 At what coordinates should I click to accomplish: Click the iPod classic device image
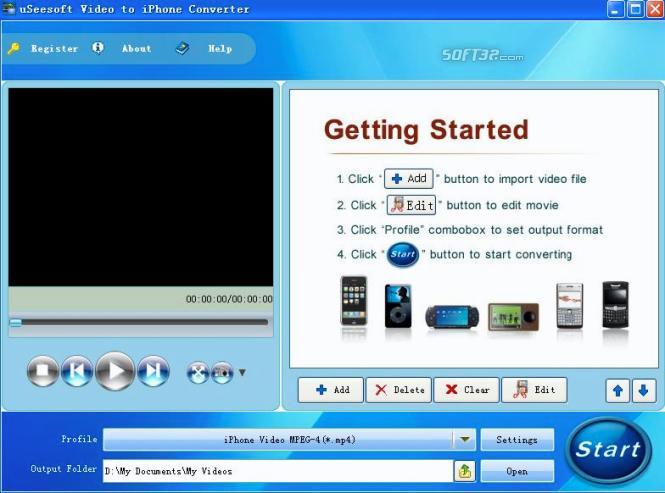click(x=398, y=306)
